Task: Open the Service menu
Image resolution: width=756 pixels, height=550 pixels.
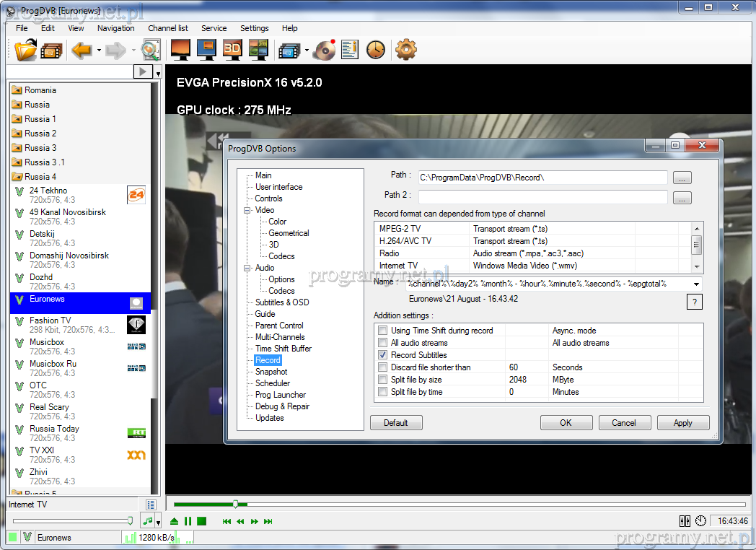Action: point(214,28)
